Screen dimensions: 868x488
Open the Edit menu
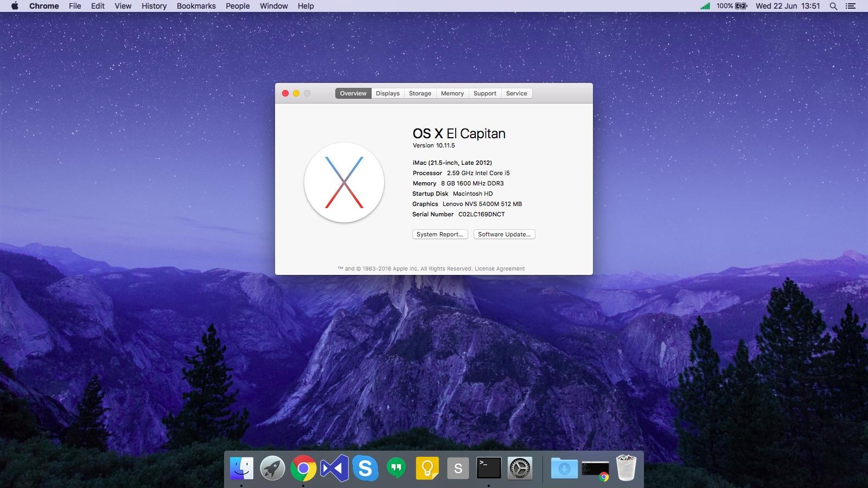(x=98, y=6)
